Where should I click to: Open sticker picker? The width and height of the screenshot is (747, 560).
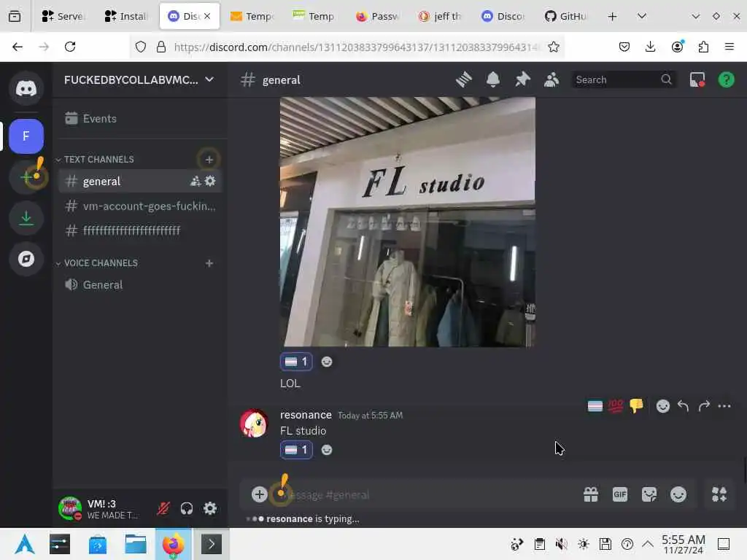(x=649, y=494)
